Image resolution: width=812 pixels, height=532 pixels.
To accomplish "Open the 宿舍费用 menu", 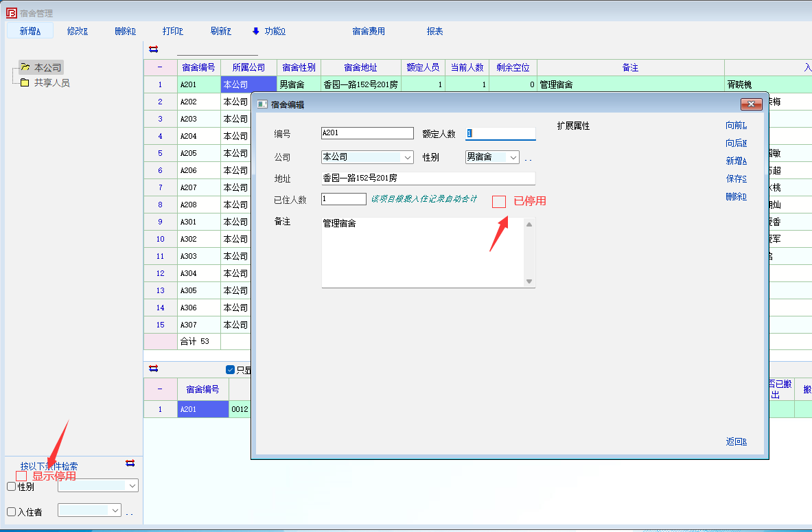I will [369, 31].
